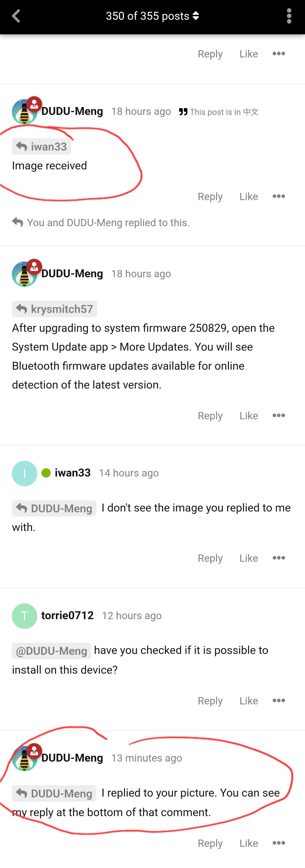Screen dimensions: 305x868
Task: Like the Bluetooth firmware updates post
Action: [249, 415]
